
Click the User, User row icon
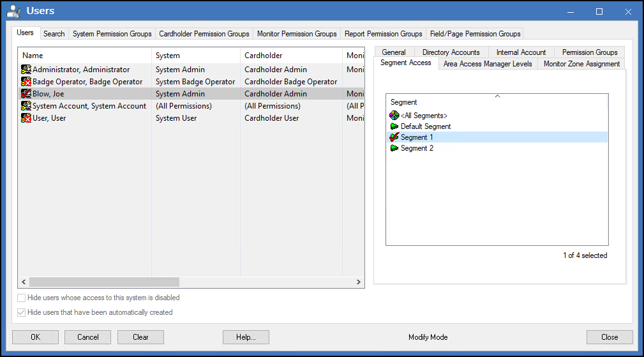[x=26, y=118]
